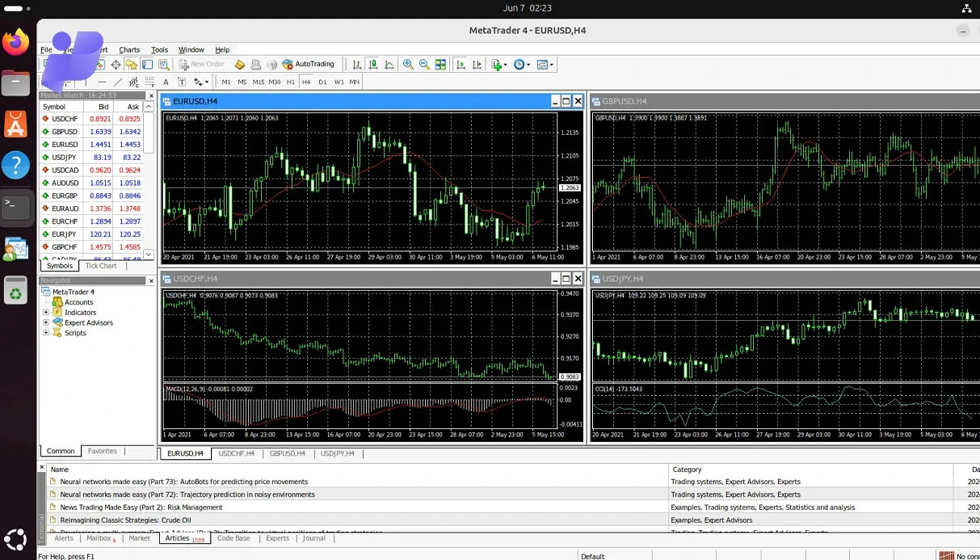Toggle chart auto scroll
Screen dimensions: 980x560
click(461, 65)
